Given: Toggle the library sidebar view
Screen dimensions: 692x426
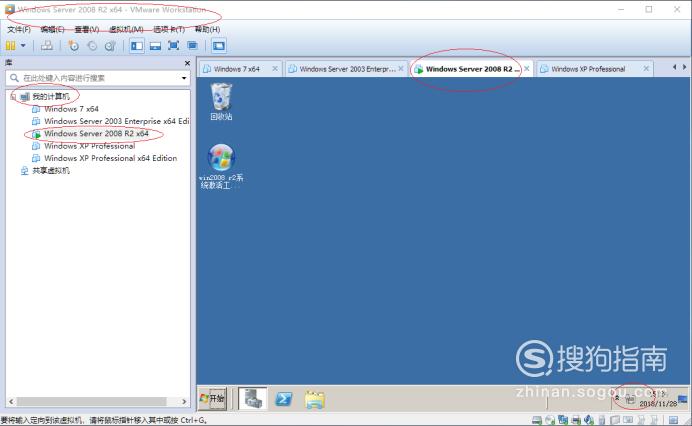Looking at the screenshot, I should 137,45.
